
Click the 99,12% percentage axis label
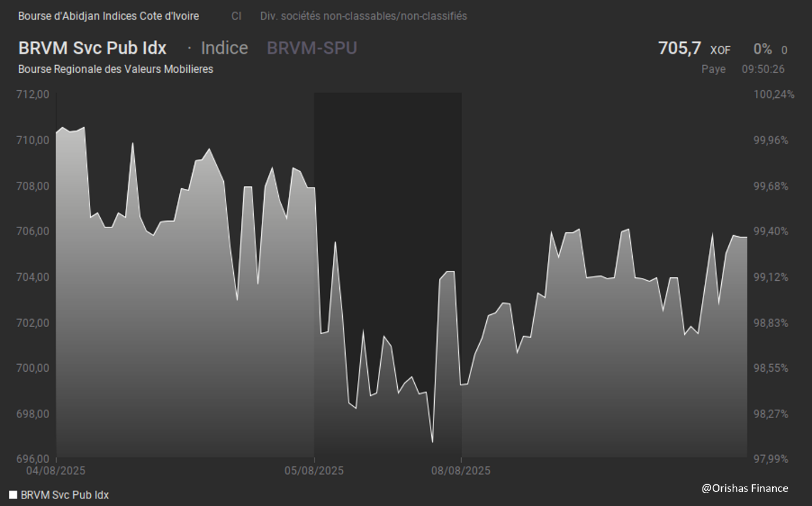pos(770,277)
